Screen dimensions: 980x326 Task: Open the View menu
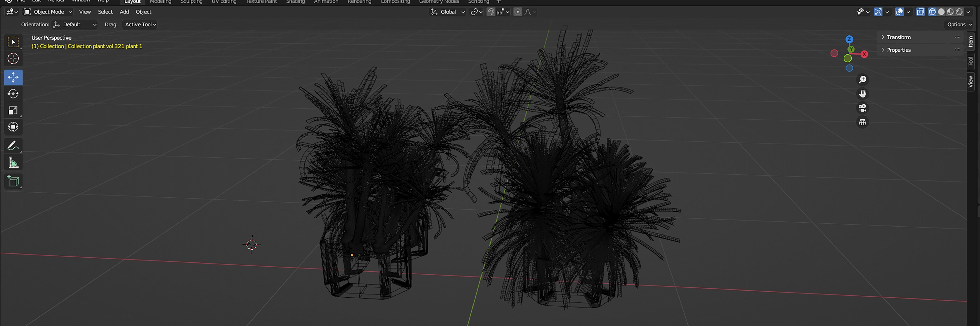(84, 12)
